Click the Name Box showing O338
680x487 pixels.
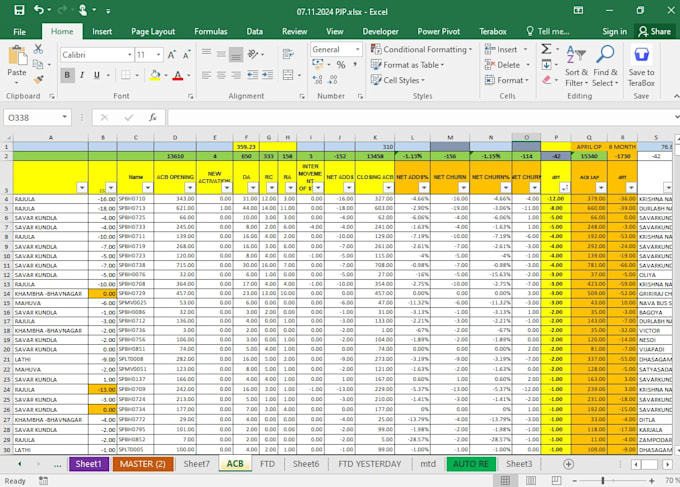(37, 118)
